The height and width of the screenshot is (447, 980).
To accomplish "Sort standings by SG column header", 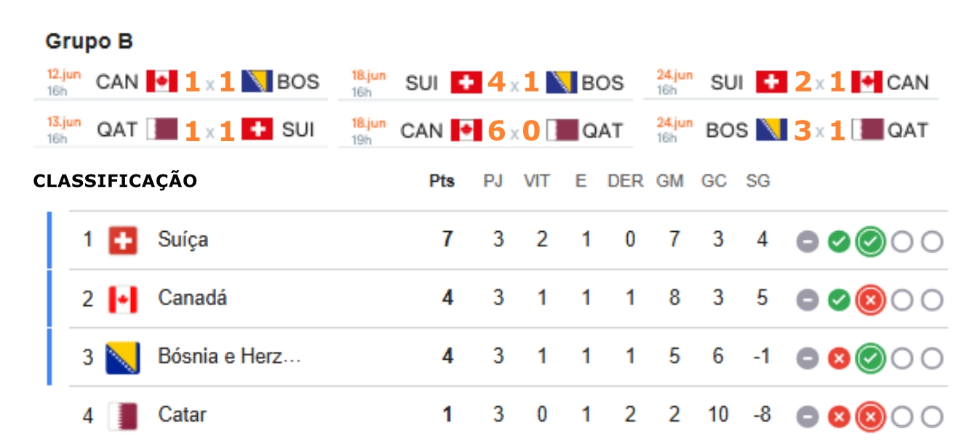I will [758, 181].
